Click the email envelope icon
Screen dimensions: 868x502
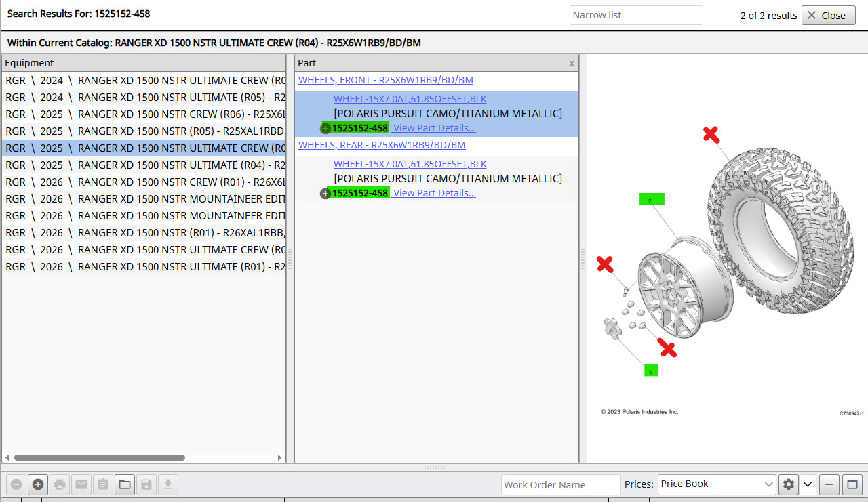click(81, 484)
